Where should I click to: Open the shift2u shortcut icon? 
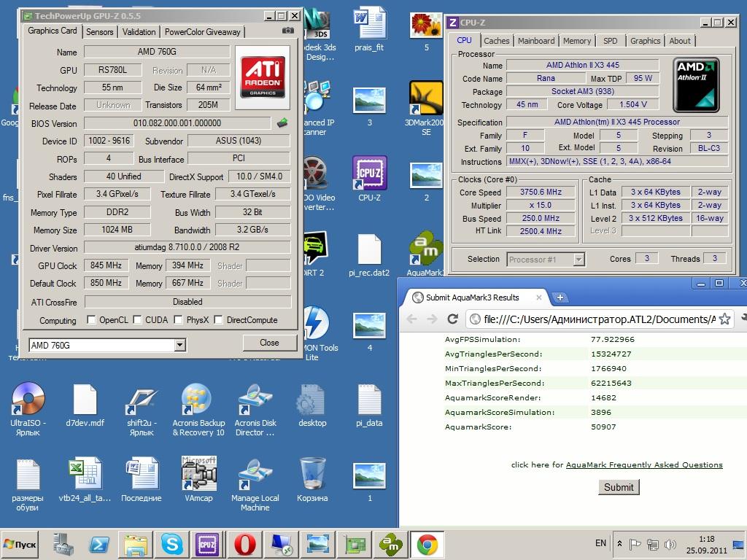pyautogui.click(x=142, y=402)
